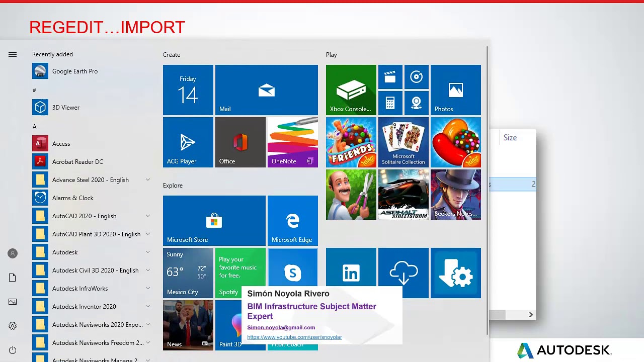This screenshot has width=644, height=362.
Task: Open Seekers Notes game tile
Action: tap(456, 195)
